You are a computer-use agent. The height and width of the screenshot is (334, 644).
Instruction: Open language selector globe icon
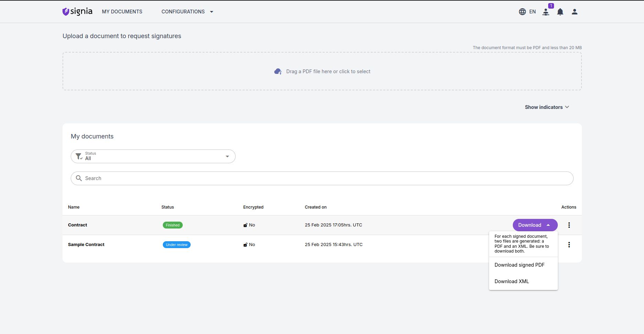522,12
